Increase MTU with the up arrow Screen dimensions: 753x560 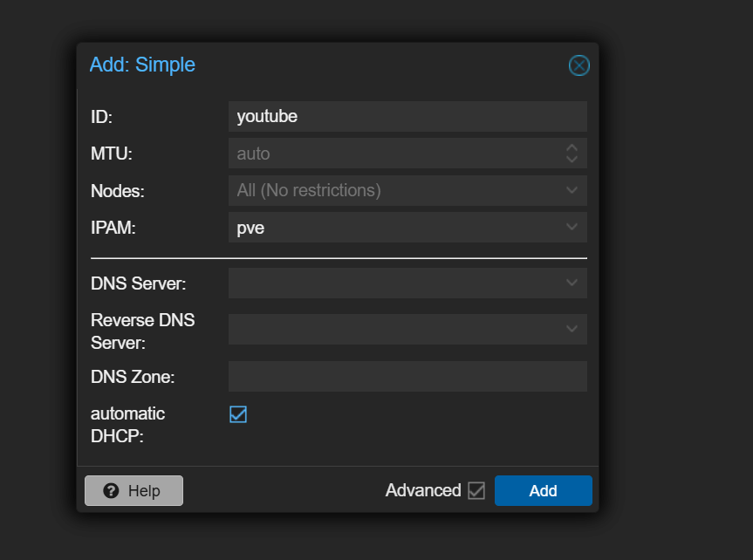572,148
